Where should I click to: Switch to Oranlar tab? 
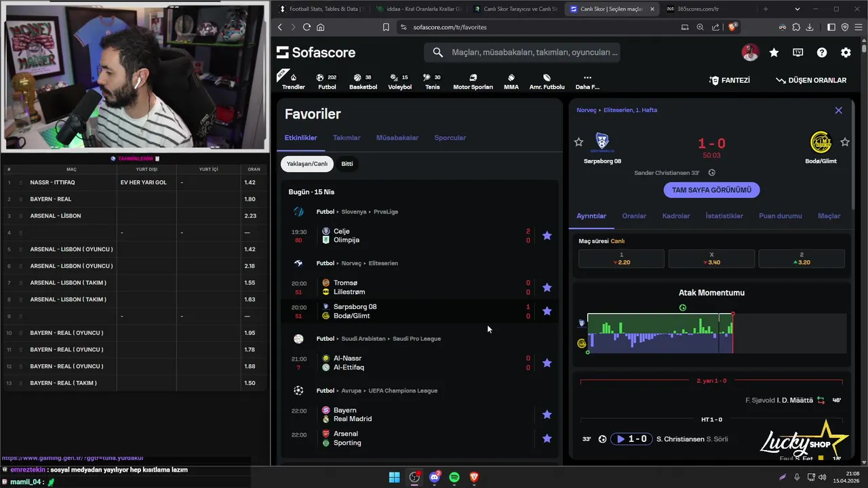tap(634, 216)
